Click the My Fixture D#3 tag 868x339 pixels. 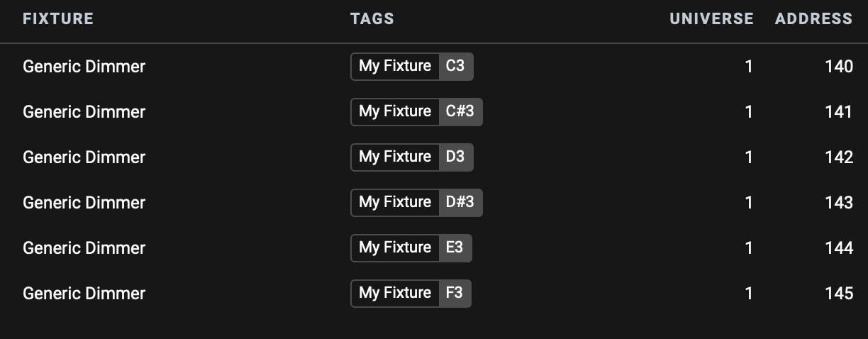(416, 203)
